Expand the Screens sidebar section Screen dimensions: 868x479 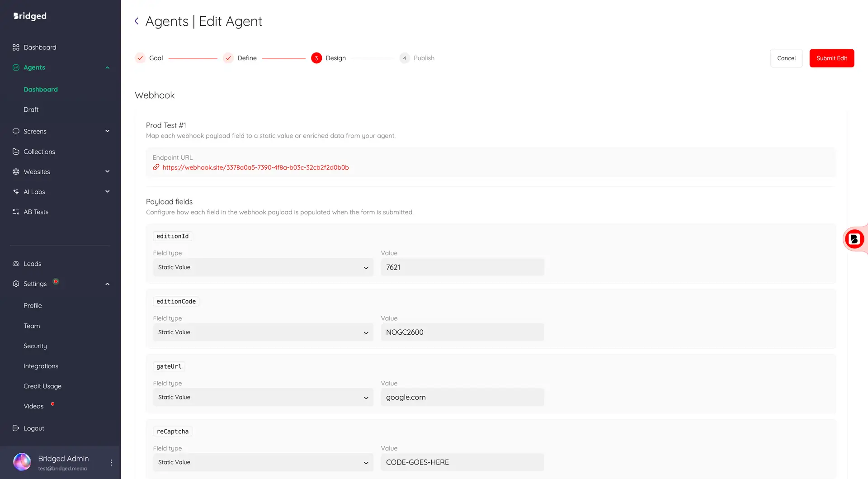tap(108, 131)
